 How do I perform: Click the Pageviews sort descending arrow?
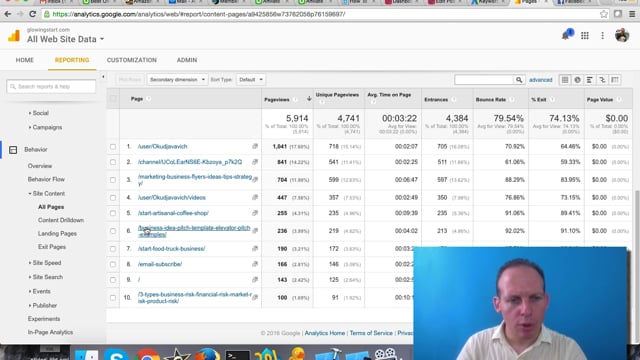[x=309, y=99]
